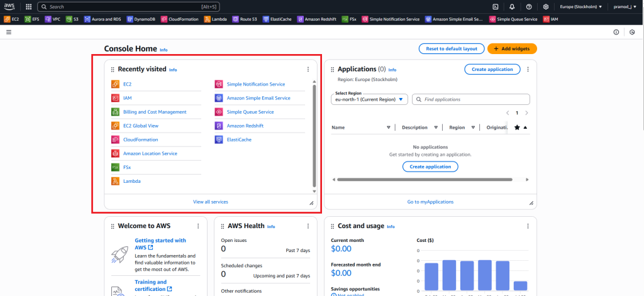Go to next applications page arrow
The width and height of the screenshot is (644, 296).
526,113
